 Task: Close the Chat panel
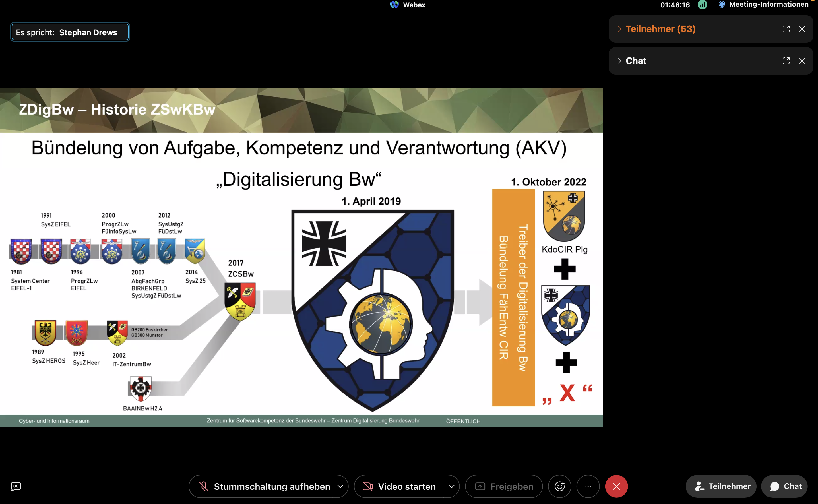click(x=802, y=61)
